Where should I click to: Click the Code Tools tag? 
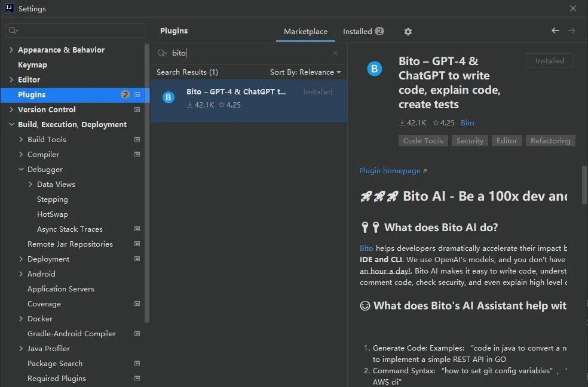point(423,141)
